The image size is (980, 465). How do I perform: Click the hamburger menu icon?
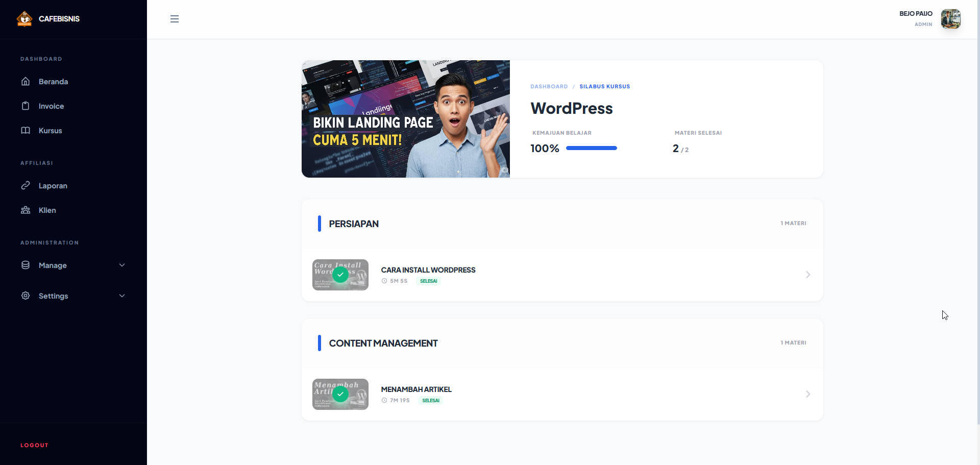tap(175, 19)
